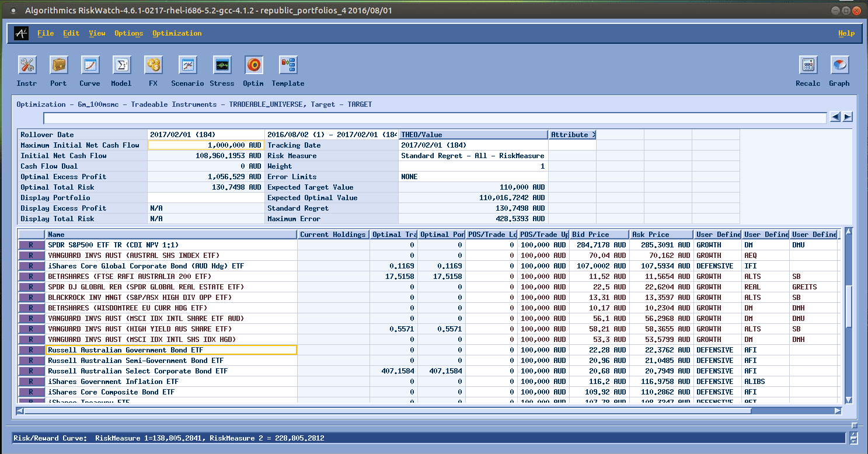Click the Optim optimization icon
This screenshot has width=868, height=454.
coord(254,65)
